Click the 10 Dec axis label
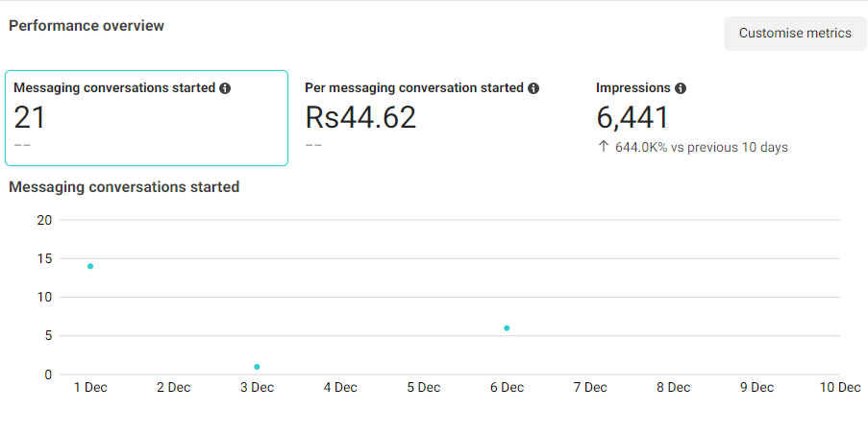 (x=840, y=387)
